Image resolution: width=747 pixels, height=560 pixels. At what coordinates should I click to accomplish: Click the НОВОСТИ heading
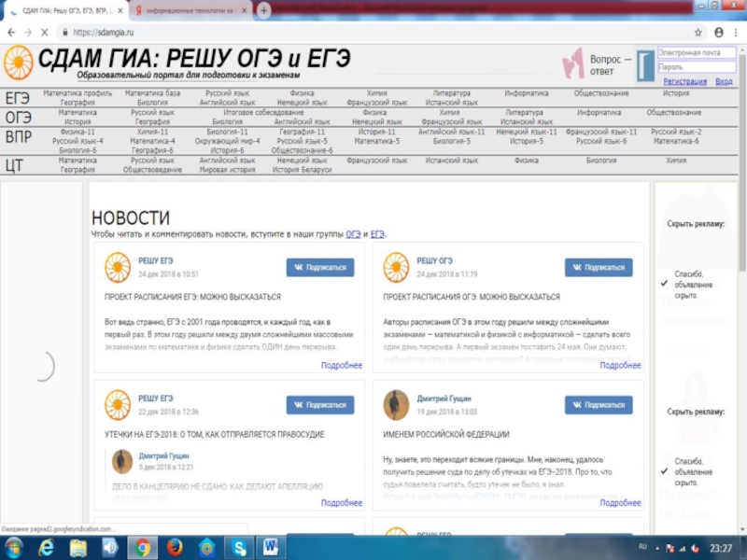tap(131, 218)
